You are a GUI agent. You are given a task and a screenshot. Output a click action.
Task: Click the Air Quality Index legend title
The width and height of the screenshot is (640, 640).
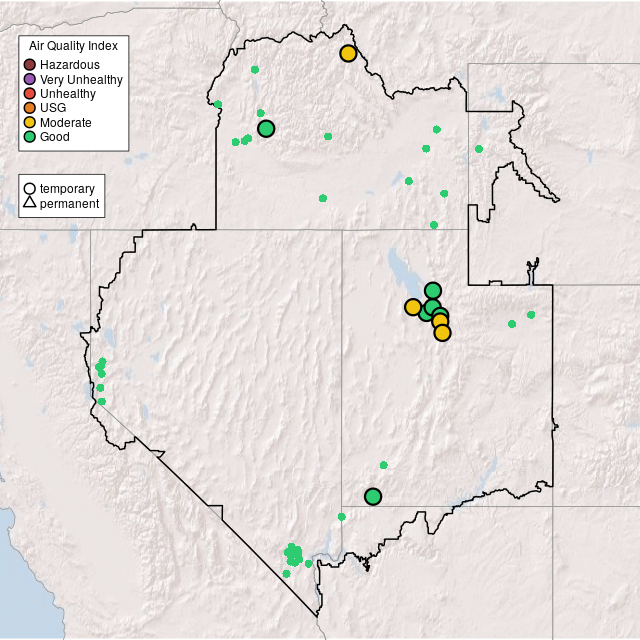coord(74,46)
